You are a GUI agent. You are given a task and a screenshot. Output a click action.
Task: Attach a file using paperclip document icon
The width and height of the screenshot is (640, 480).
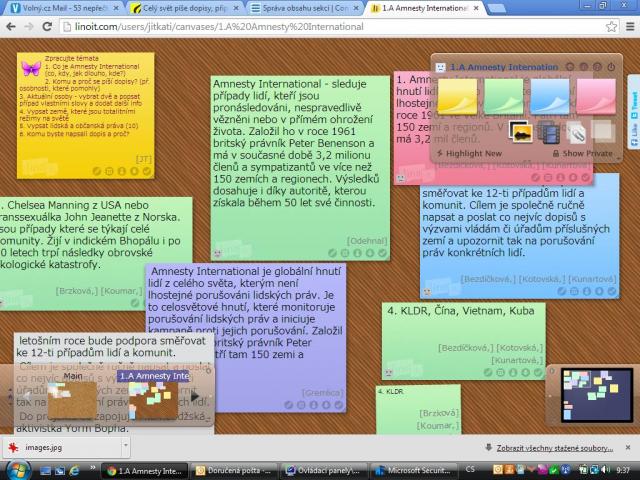click(576, 132)
